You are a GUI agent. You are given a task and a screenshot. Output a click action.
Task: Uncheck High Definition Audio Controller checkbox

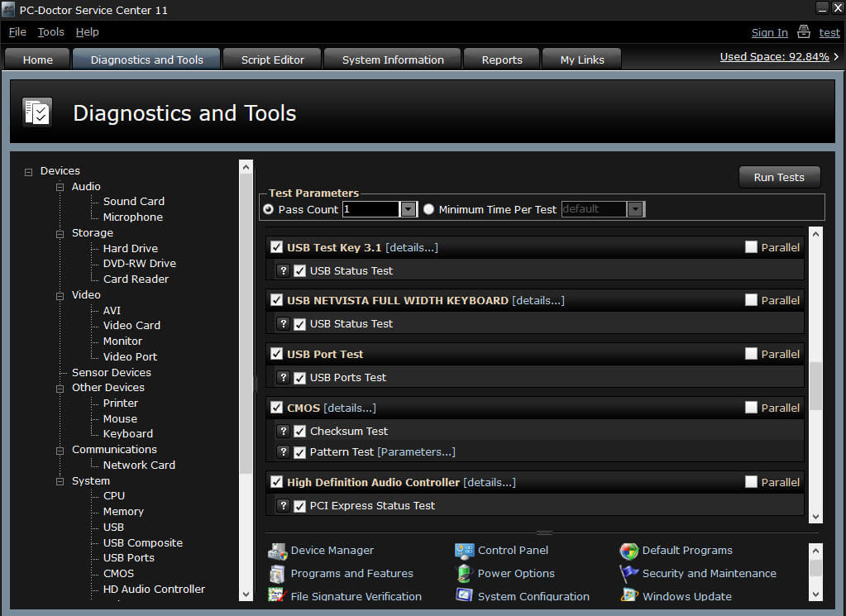[x=276, y=482]
